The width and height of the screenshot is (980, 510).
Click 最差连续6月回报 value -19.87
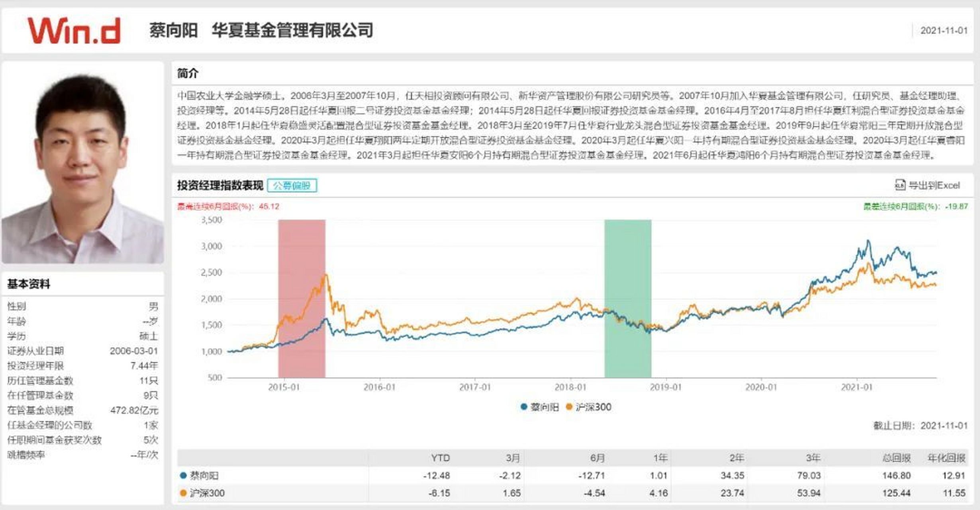[x=956, y=206]
